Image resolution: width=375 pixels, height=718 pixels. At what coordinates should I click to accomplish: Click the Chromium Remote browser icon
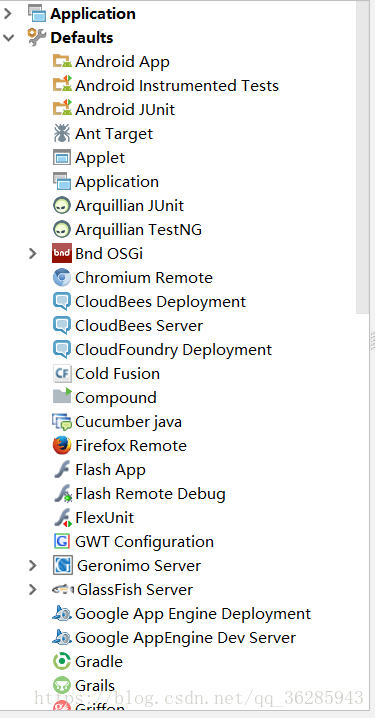point(62,277)
